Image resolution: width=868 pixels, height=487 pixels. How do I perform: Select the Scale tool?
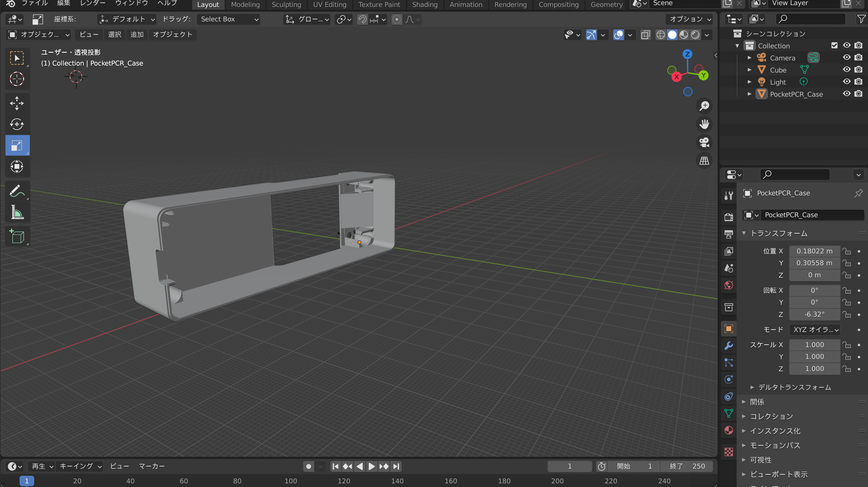[17, 146]
